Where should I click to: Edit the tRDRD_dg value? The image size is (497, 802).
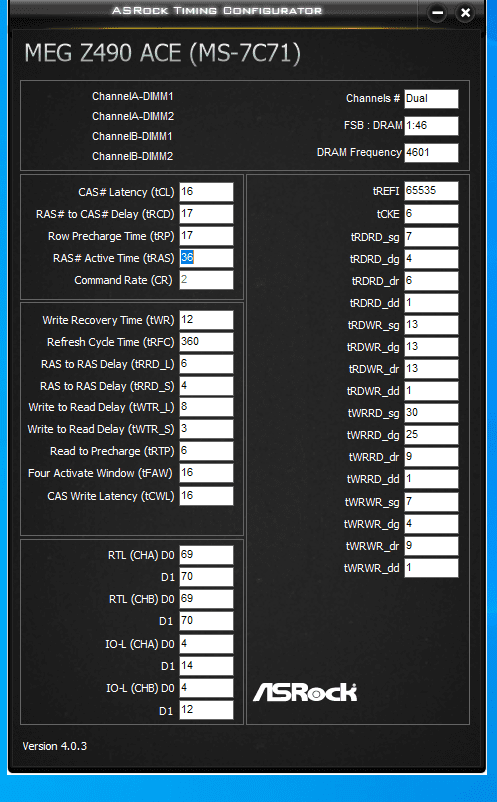tap(431, 259)
